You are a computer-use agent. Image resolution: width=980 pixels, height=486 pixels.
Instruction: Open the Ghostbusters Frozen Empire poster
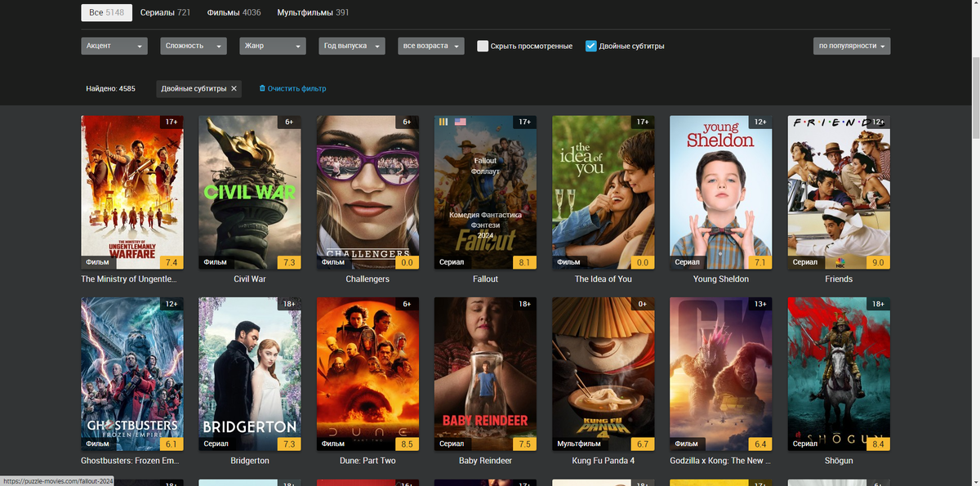click(x=132, y=374)
